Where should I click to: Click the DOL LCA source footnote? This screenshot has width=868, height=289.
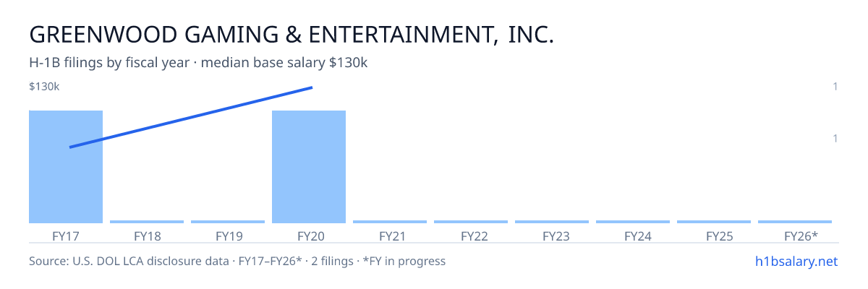click(x=237, y=261)
